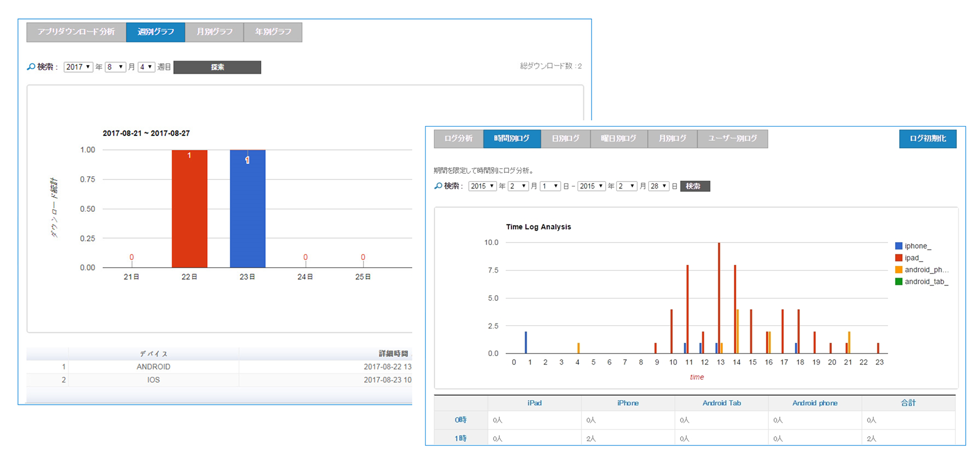Click the blue iphone_ legend swatch
Viewport: 980px width, 455px height.
899,246
